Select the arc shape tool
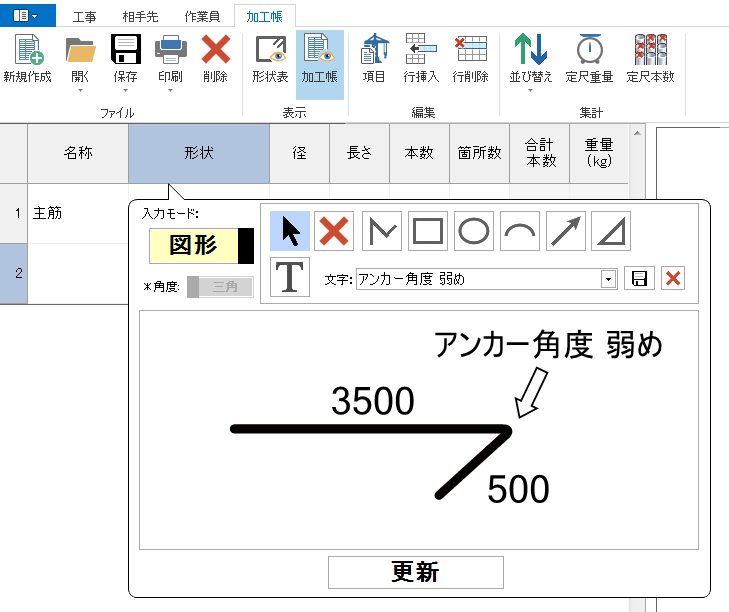This screenshot has height=612, width=729. coord(519,231)
